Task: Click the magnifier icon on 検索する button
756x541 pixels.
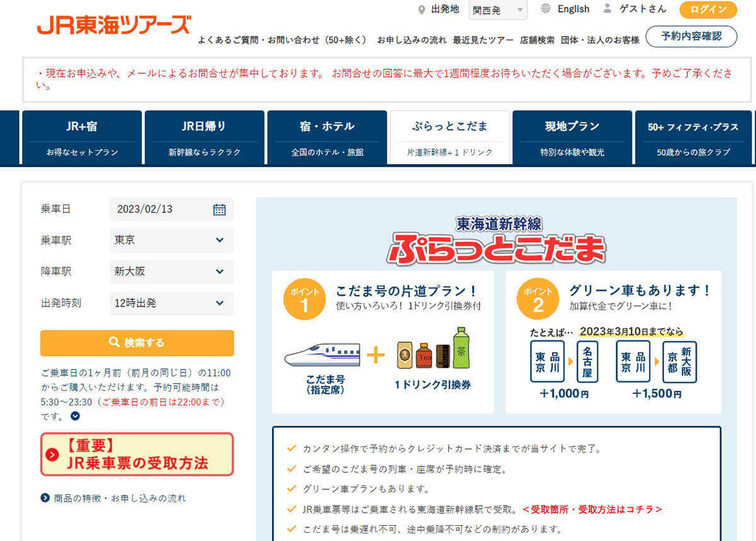Action: tap(114, 342)
